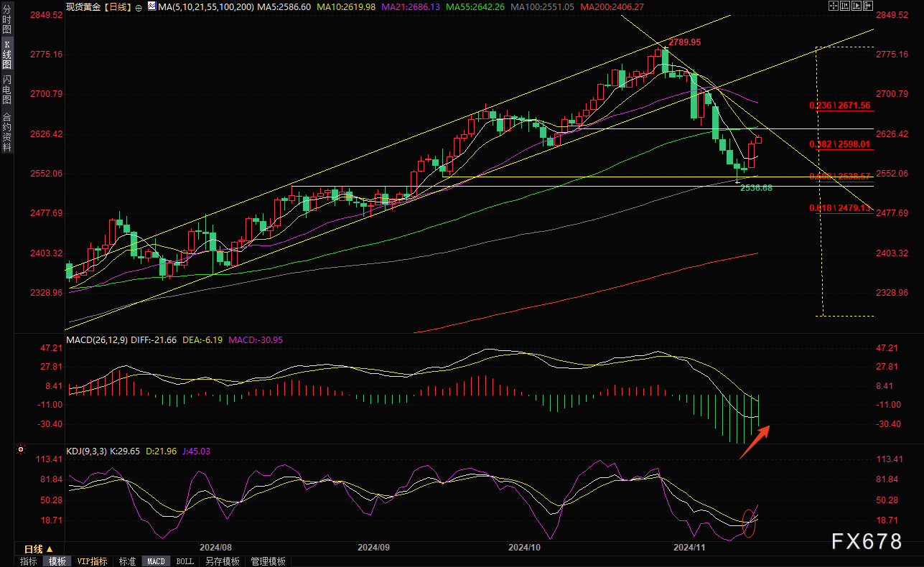Click the red arrow annotation near MACD bars
924x567 pixels.
(755, 441)
